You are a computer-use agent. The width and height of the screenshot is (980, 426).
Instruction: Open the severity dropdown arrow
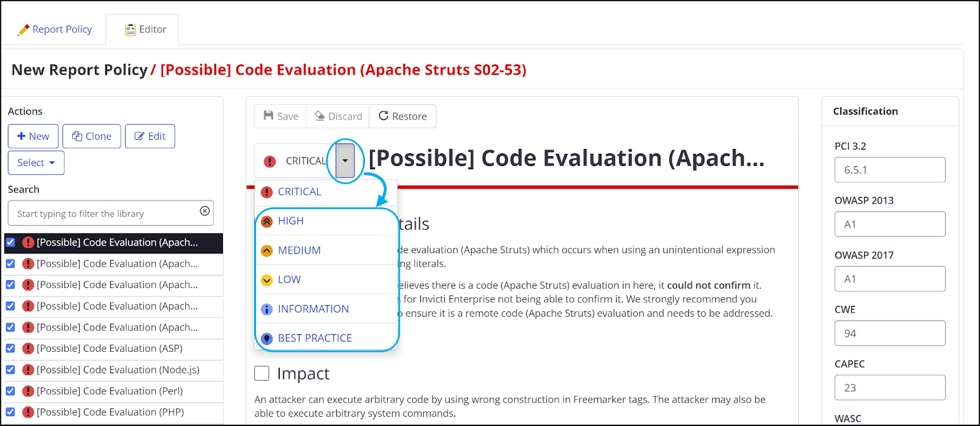click(x=345, y=161)
